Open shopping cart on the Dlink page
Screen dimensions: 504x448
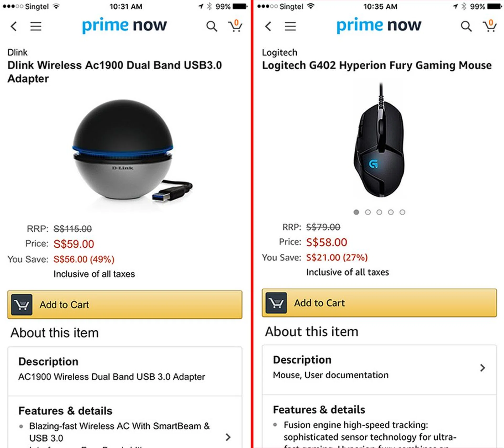point(235,26)
